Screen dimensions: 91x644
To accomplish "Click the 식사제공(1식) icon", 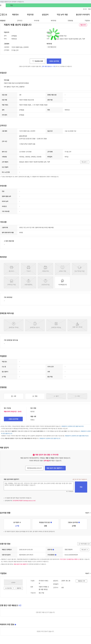I will pyautogui.click(x=62, y=283).
